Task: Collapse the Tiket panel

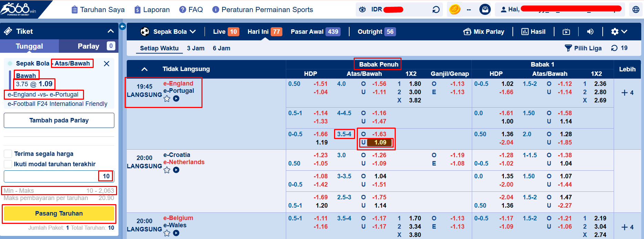Action: pyautogui.click(x=111, y=31)
